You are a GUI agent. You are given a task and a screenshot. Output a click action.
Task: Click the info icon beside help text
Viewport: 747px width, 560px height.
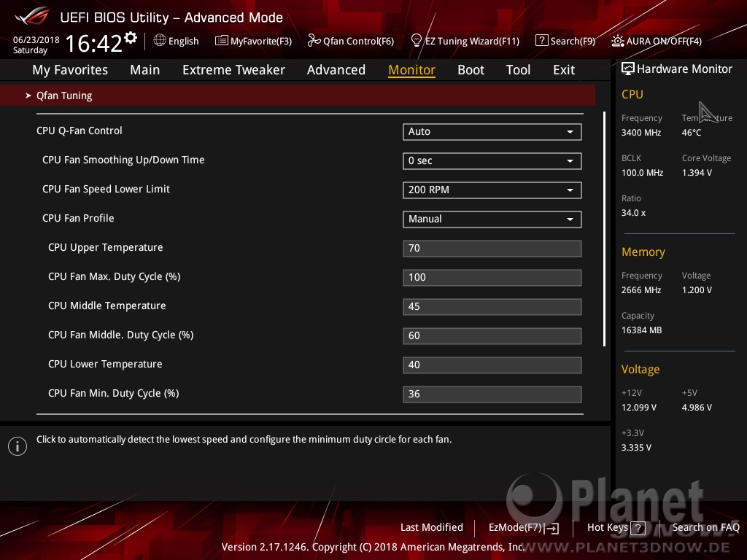[x=18, y=446]
